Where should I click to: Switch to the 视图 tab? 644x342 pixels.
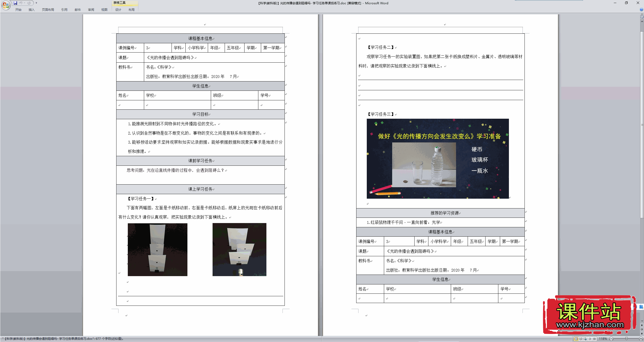[x=104, y=10]
